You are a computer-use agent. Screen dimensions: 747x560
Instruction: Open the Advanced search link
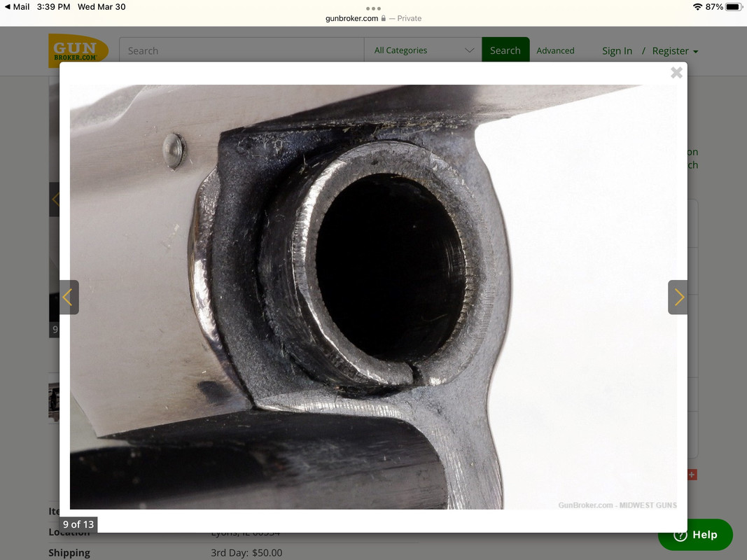coord(555,50)
